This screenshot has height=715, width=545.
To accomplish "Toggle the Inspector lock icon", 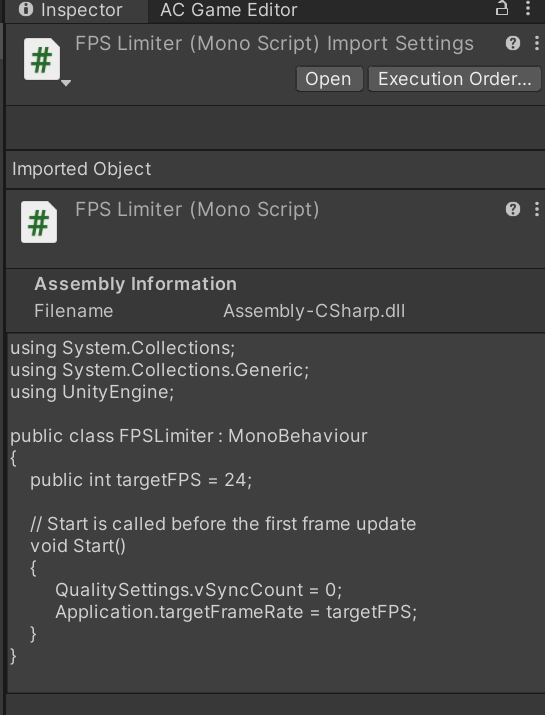I will coord(502,8).
